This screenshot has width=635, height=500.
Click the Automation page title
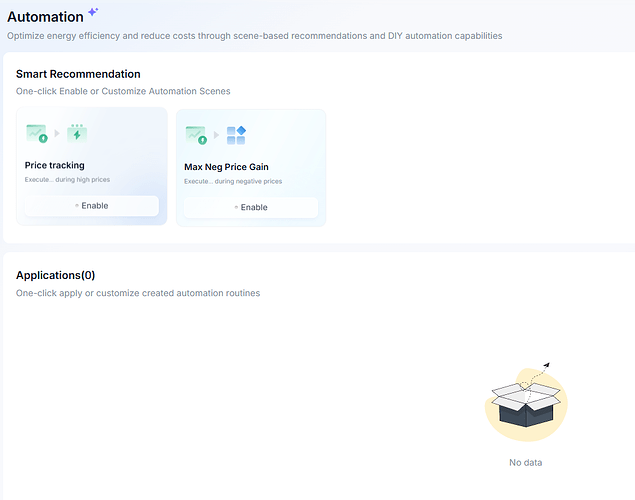point(45,17)
